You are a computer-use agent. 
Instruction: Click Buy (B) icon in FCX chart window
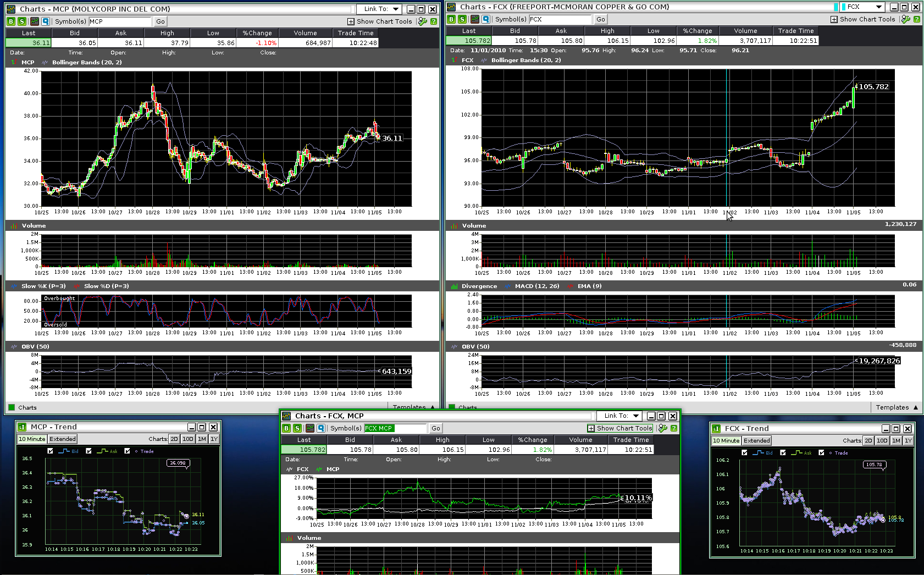[x=451, y=19]
